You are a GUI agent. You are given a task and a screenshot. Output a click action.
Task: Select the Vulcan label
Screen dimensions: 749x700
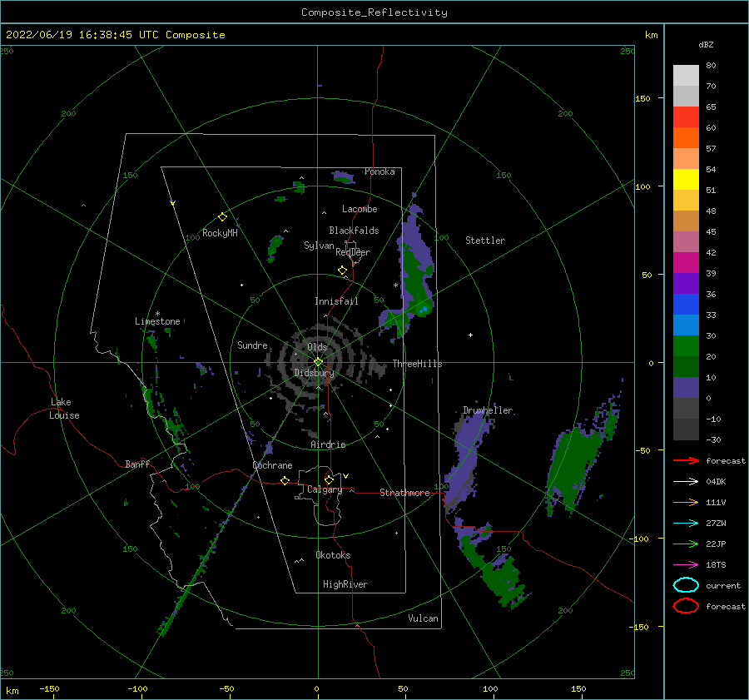[423, 618]
